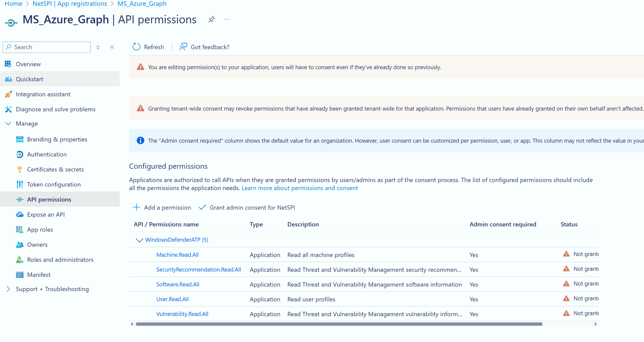Open Machine.Read.All permission
The height and width of the screenshot is (342, 644).
tap(178, 255)
